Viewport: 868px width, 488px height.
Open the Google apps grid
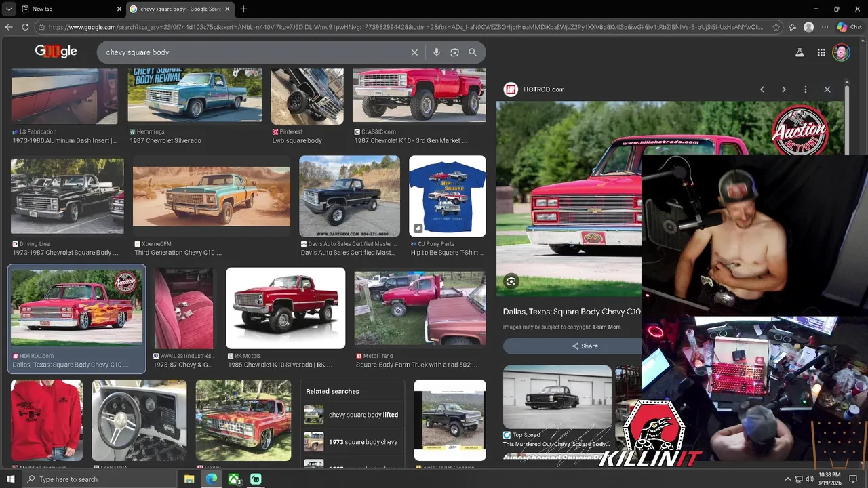(821, 52)
